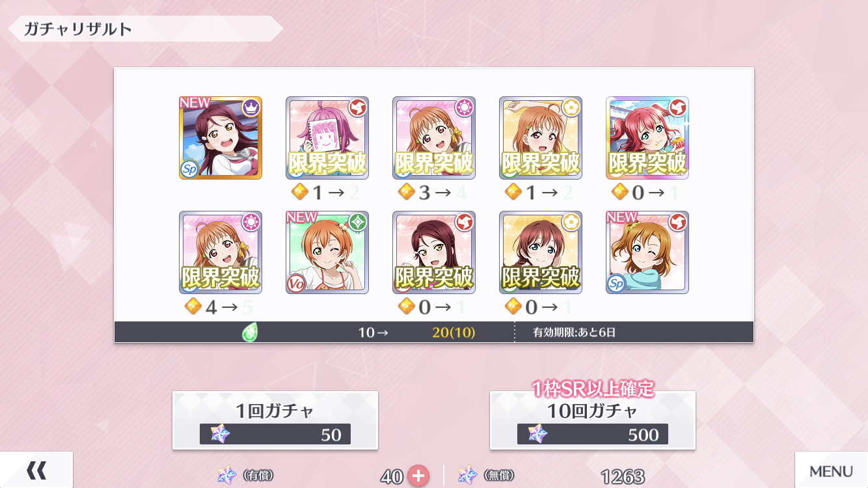Viewport: 868px width, 488px height.
Task: Click the green gem icon in status bar
Action: (x=251, y=332)
